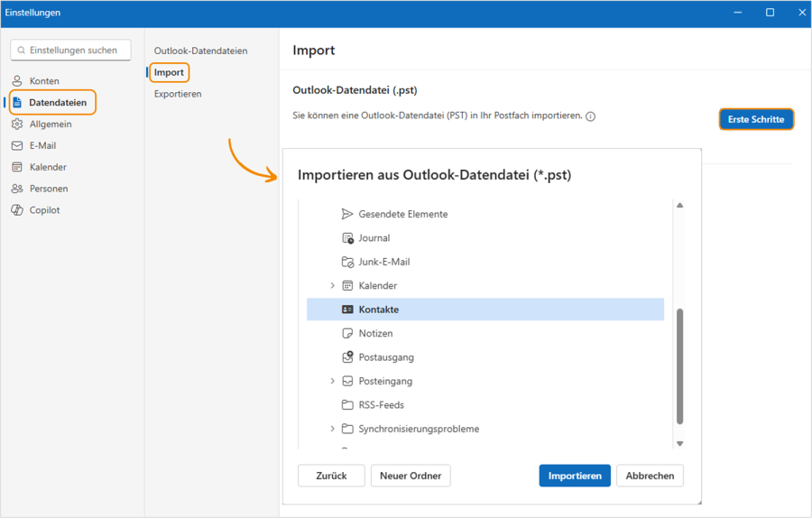Viewport: 812px width, 518px height.
Task: Maximize the Einstellungen window
Action: coord(770,13)
